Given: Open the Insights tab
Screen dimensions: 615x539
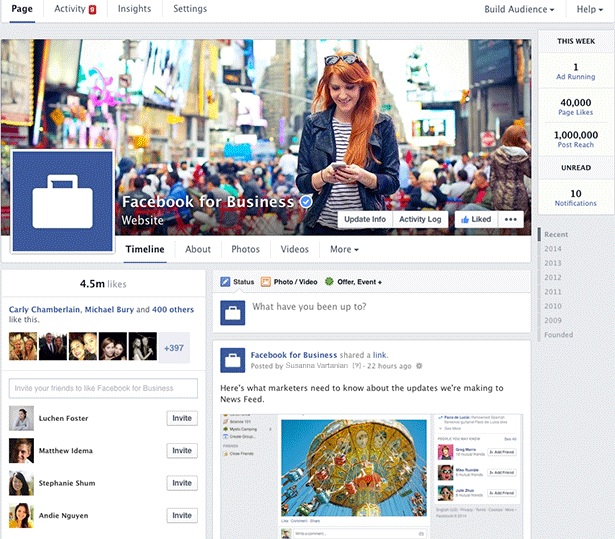Looking at the screenshot, I should click(135, 9).
